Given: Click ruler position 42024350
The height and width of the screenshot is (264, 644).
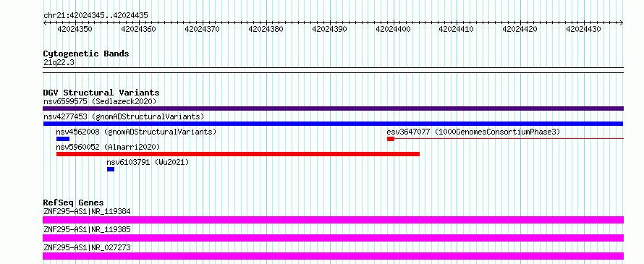Looking at the screenshot, I should click(75, 29).
